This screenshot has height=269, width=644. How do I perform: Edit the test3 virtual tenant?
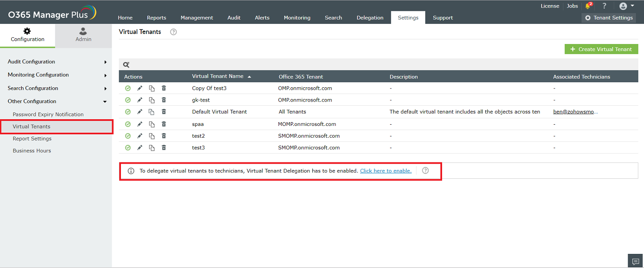point(140,148)
